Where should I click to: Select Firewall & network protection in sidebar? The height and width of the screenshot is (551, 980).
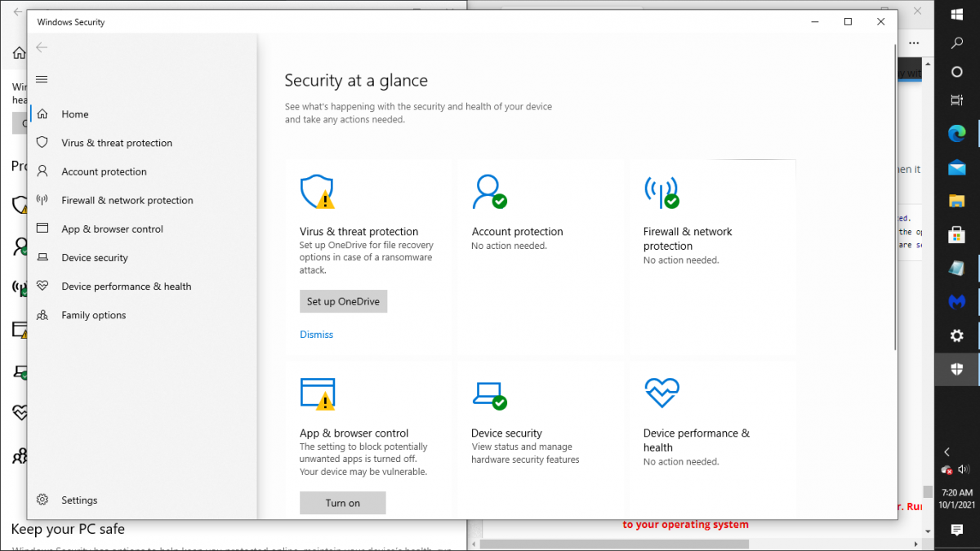(x=127, y=200)
